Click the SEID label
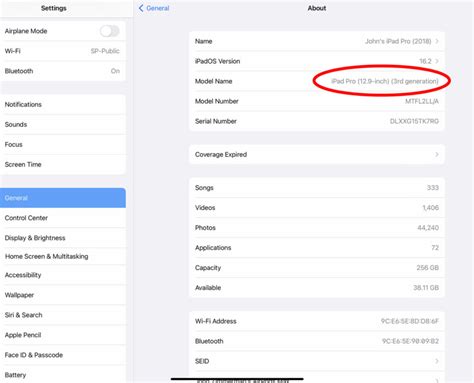 pyautogui.click(x=202, y=361)
